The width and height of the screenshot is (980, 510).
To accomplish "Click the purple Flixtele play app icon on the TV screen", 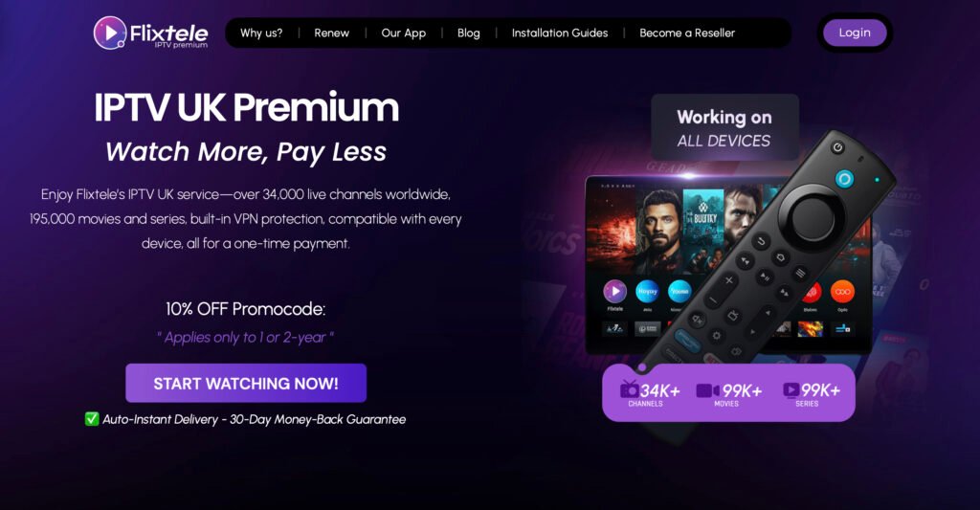I will 615,291.
